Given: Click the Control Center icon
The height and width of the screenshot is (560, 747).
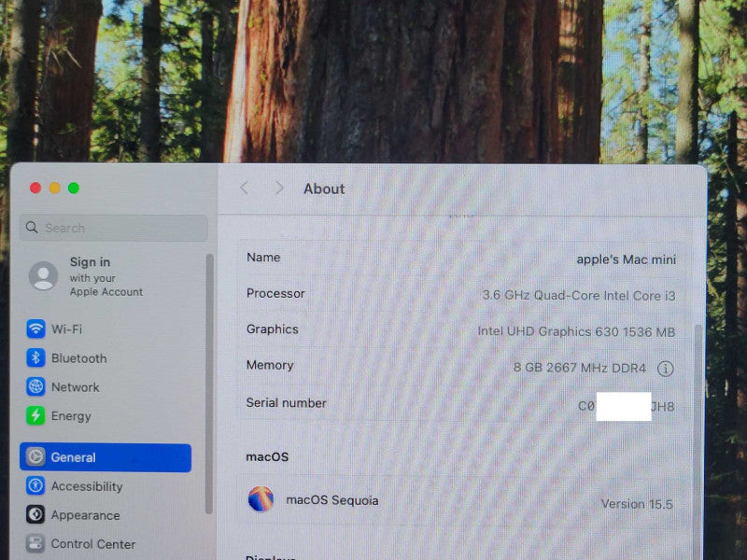Looking at the screenshot, I should pyautogui.click(x=35, y=543).
